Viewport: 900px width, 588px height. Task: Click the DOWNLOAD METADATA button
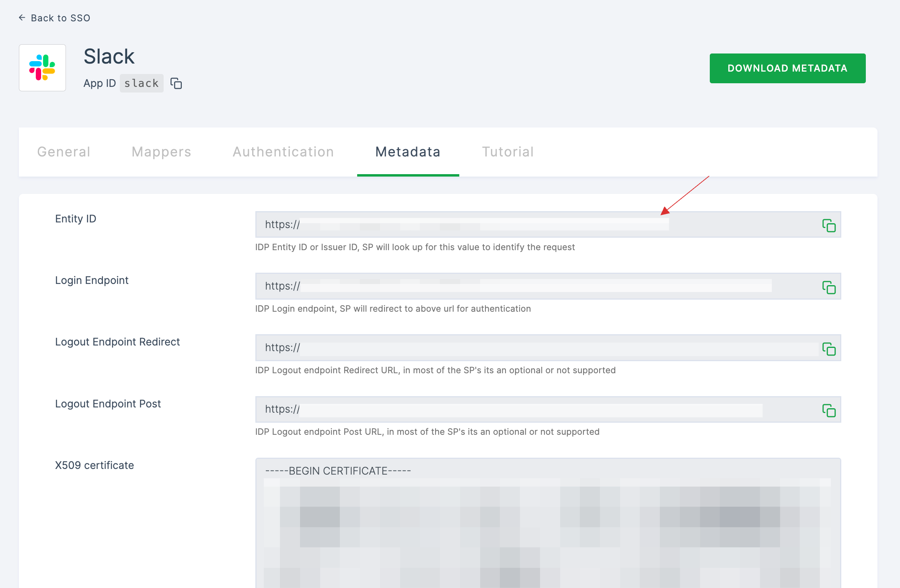coord(787,68)
